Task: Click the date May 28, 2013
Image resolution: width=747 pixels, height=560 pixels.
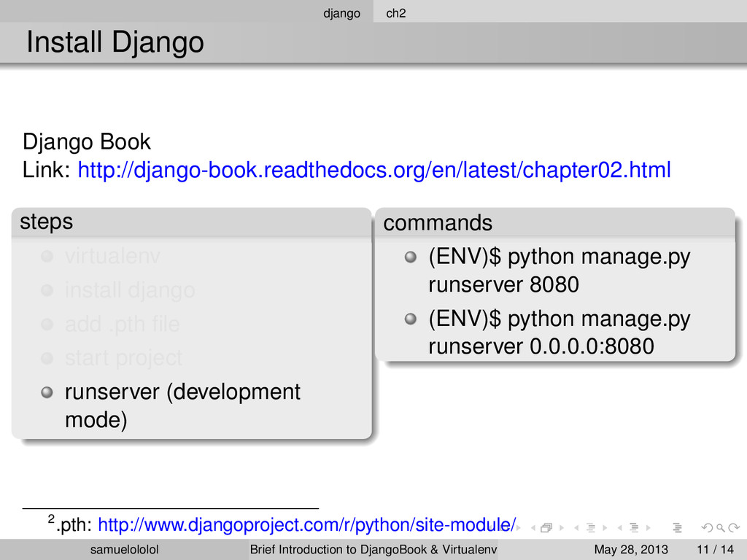Action: click(631, 550)
